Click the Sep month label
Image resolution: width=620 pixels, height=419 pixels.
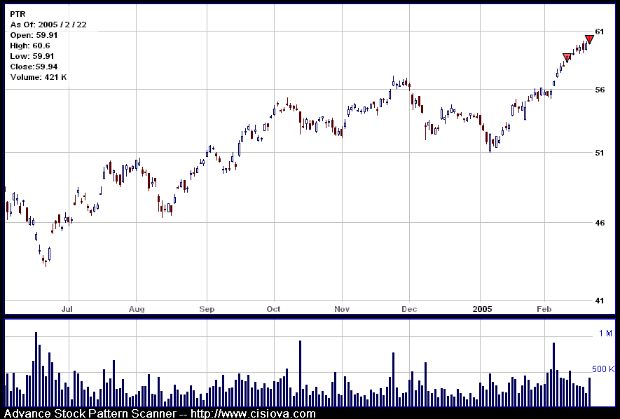pyautogui.click(x=207, y=309)
